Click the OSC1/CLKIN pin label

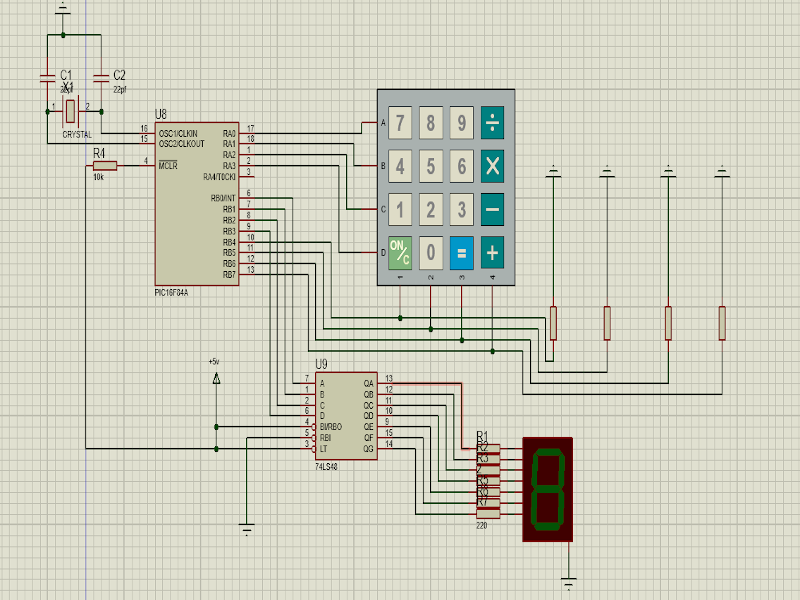pos(178,133)
